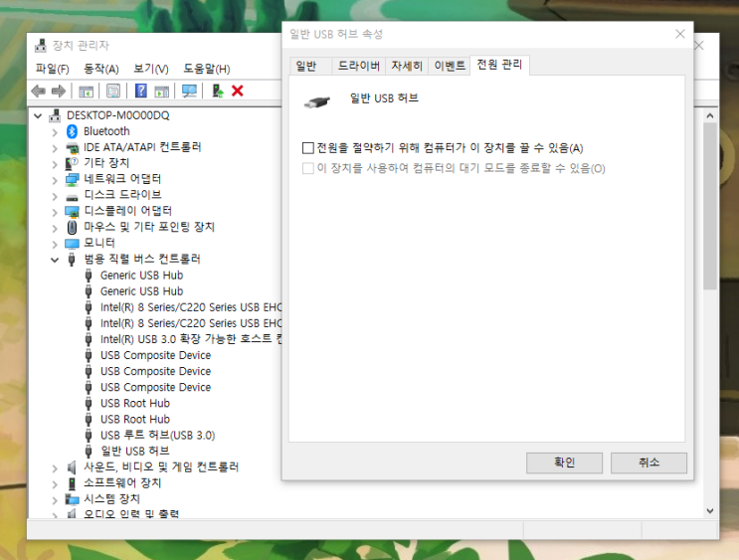Open the 파일(F) menu
This screenshot has width=739, height=560.
[x=53, y=70]
